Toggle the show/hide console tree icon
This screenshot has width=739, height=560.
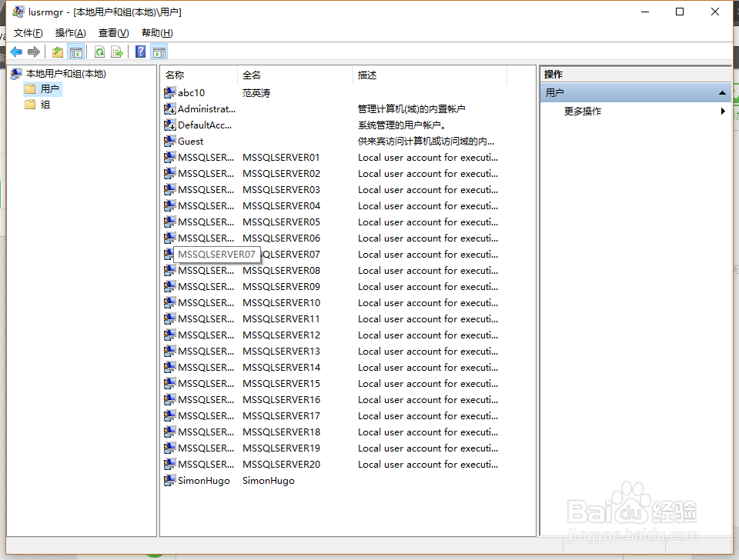tap(75, 52)
